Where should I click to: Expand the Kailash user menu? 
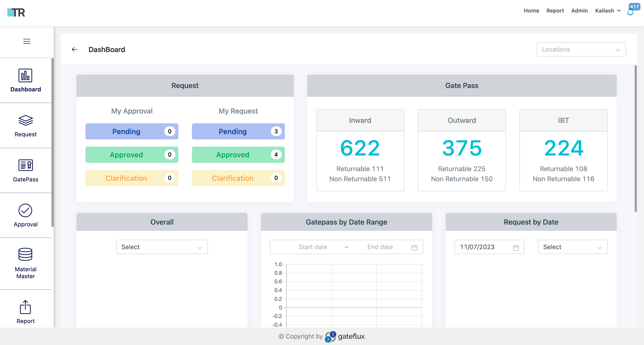608,11
